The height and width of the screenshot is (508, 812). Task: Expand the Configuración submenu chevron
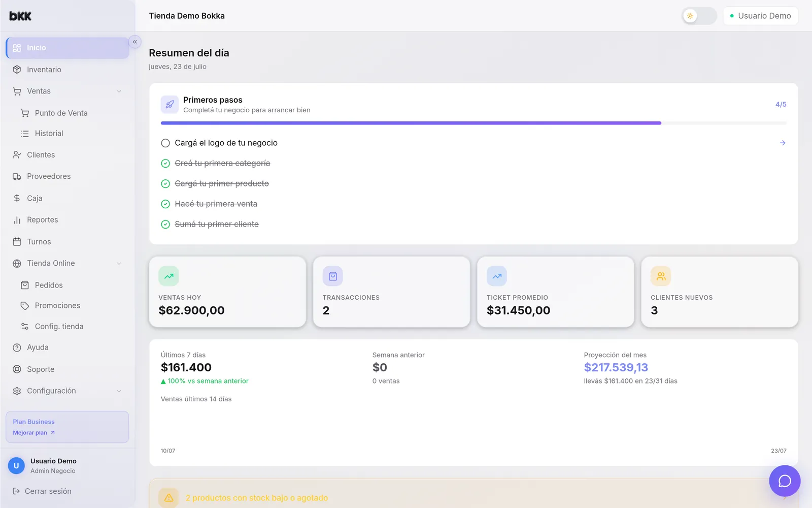click(119, 391)
